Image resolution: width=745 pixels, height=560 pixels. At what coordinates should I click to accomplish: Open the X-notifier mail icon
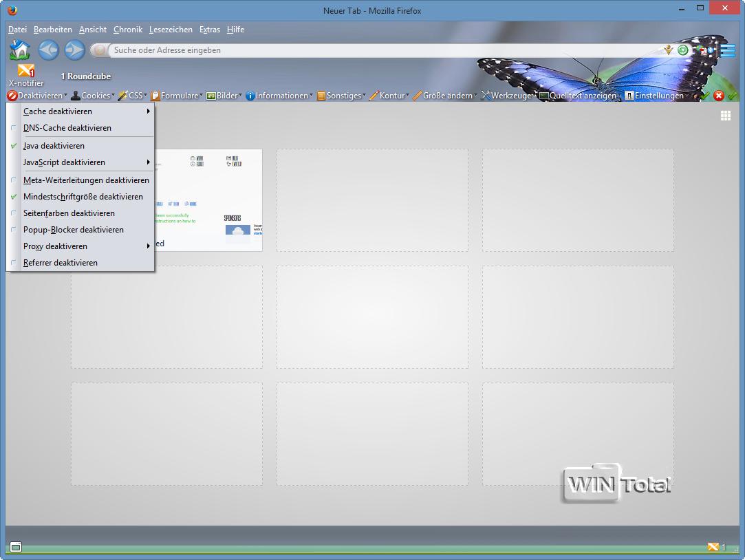point(26,71)
